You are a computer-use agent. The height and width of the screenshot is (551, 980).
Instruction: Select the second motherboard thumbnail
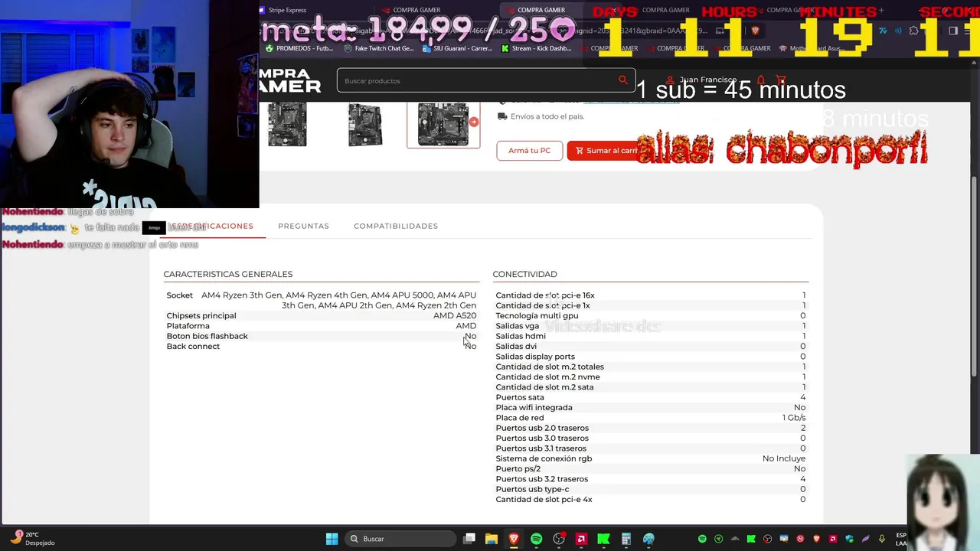coord(365,124)
